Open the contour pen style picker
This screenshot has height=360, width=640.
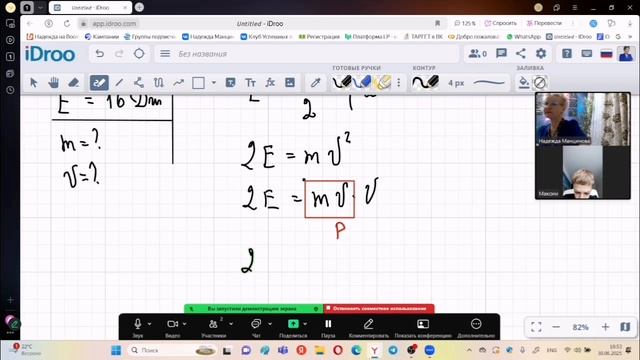click(x=425, y=82)
